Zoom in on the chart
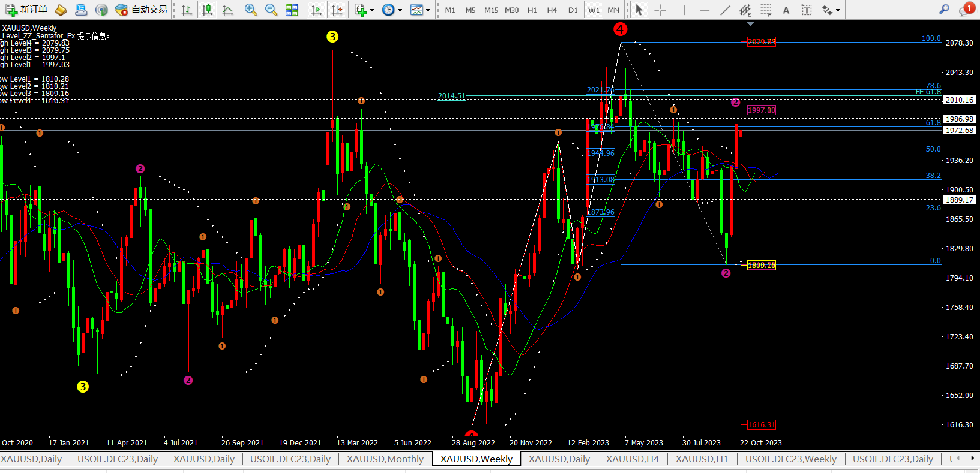 (251, 10)
